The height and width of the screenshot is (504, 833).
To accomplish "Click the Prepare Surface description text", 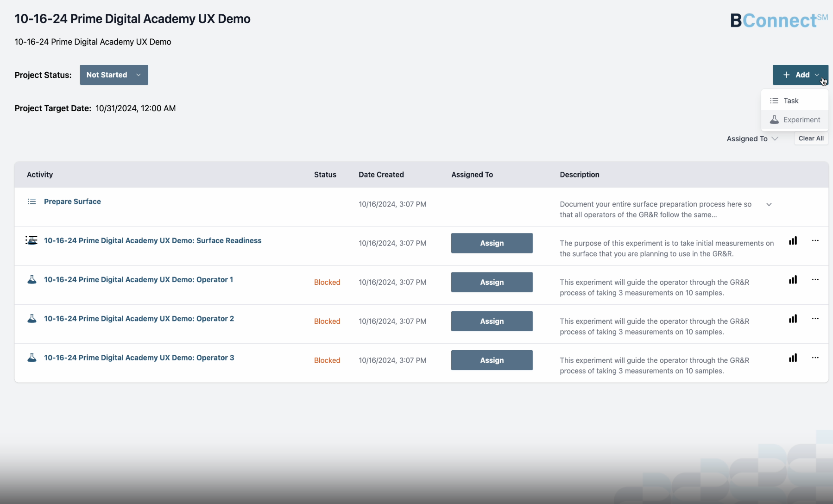I will point(656,209).
